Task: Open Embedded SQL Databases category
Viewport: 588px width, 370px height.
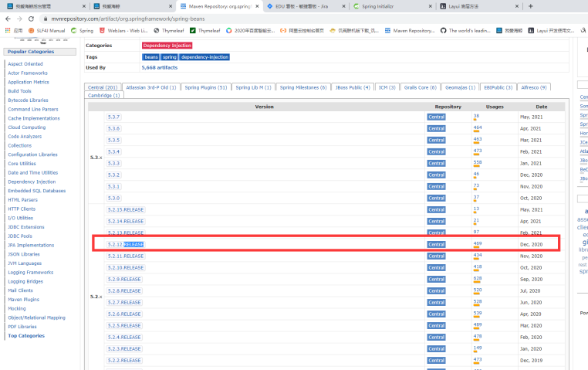Action: (x=36, y=191)
